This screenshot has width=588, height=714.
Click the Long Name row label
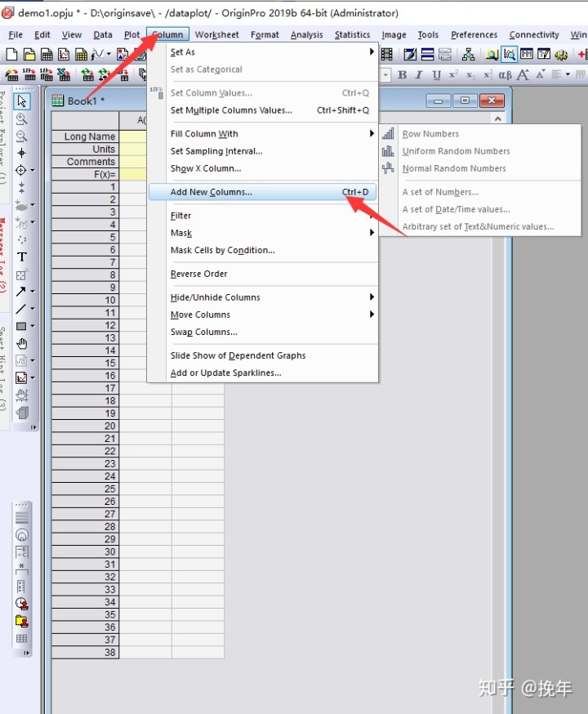pyautogui.click(x=85, y=136)
